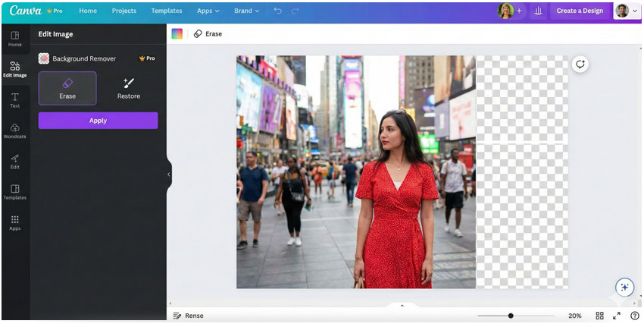Click the magic sparkle assistant button
This screenshot has height=327, width=644.
[x=624, y=287]
